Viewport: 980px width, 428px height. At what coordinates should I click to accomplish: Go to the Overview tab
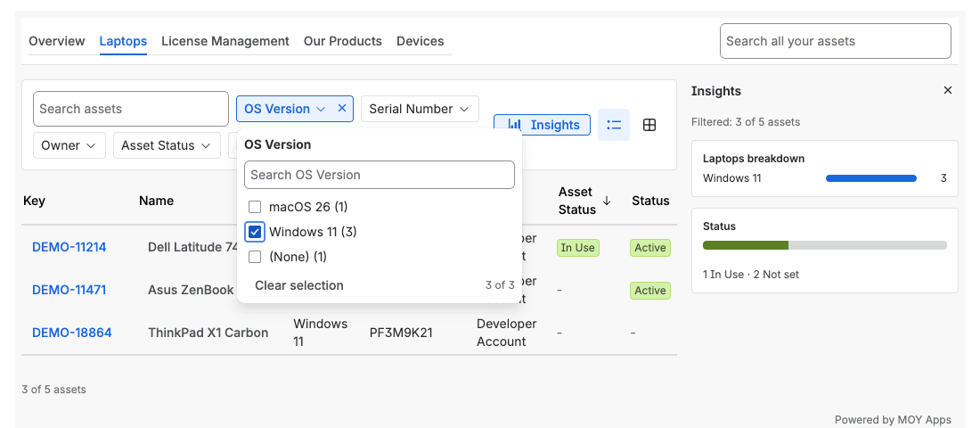[x=57, y=41]
